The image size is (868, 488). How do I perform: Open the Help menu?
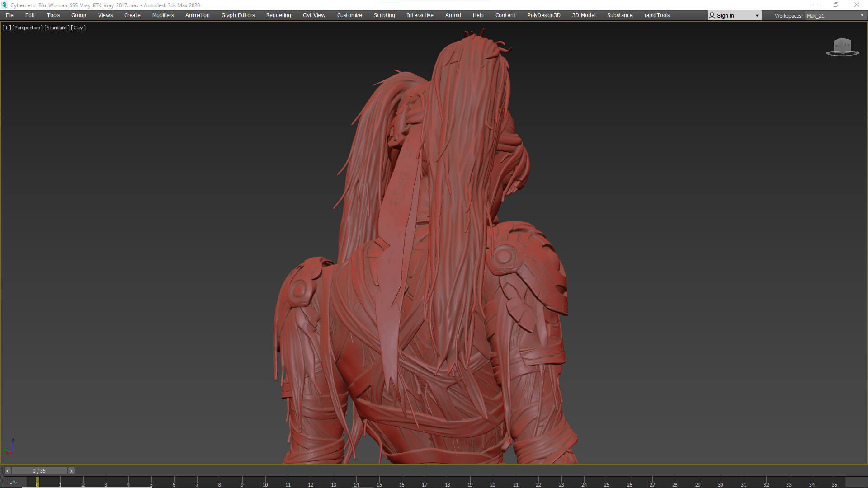tap(478, 15)
